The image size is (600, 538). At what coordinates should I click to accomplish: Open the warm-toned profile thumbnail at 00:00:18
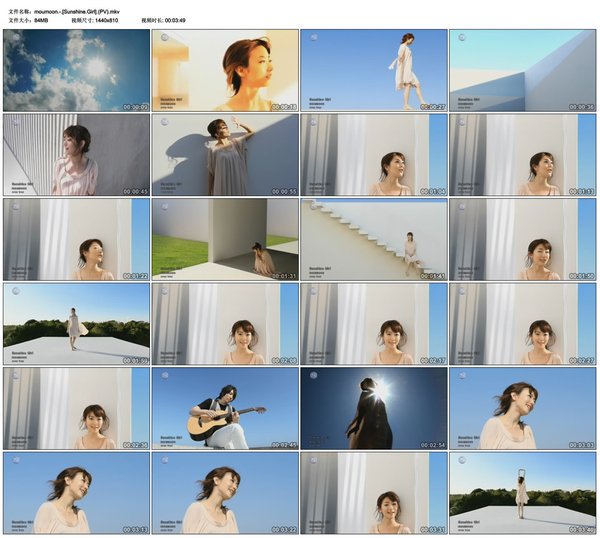[225, 70]
